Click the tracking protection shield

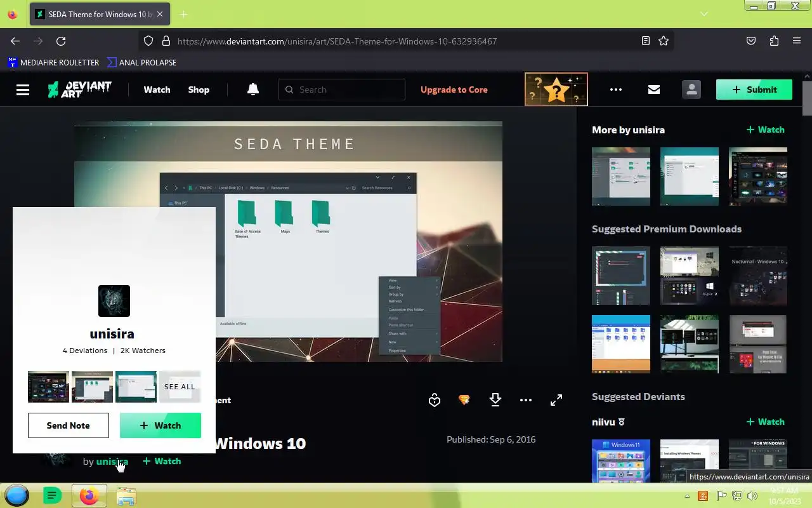point(148,41)
